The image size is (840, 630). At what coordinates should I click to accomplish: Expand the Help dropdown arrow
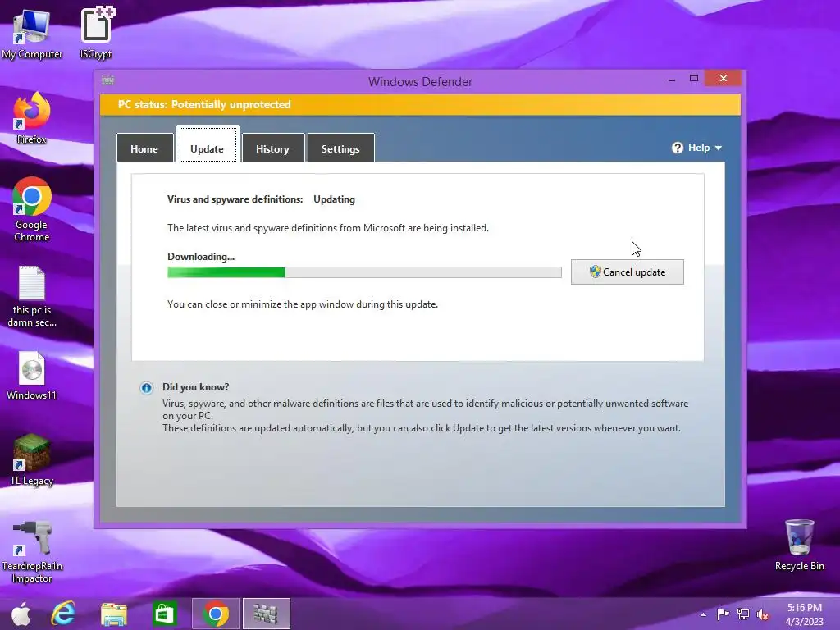[719, 148]
